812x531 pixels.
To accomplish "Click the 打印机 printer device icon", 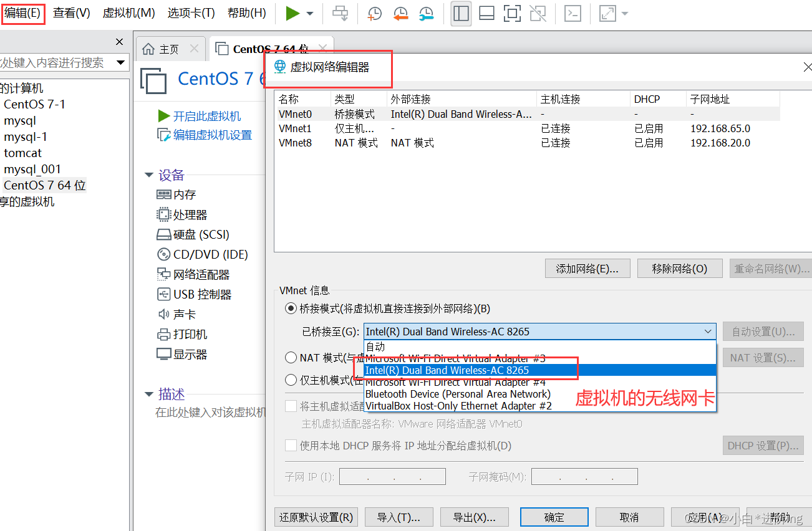I will [x=163, y=334].
